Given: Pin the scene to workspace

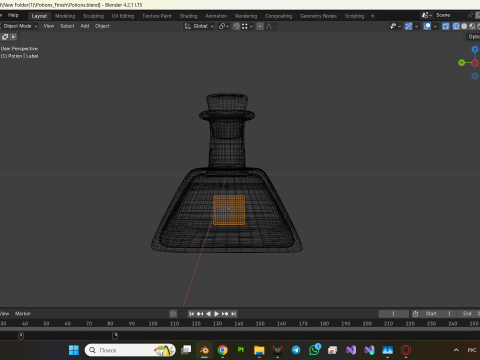Looking at the screenshot, I should [x=470, y=15].
